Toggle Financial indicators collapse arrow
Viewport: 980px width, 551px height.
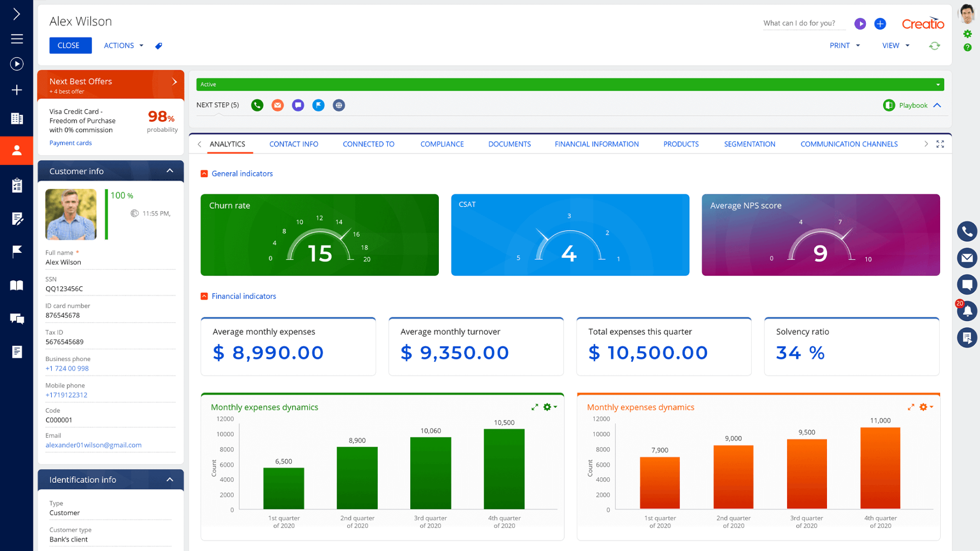pos(204,296)
